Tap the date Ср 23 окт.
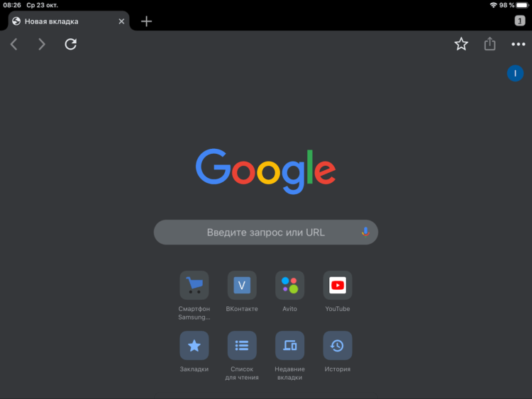The height and width of the screenshot is (399, 532). (42, 5)
